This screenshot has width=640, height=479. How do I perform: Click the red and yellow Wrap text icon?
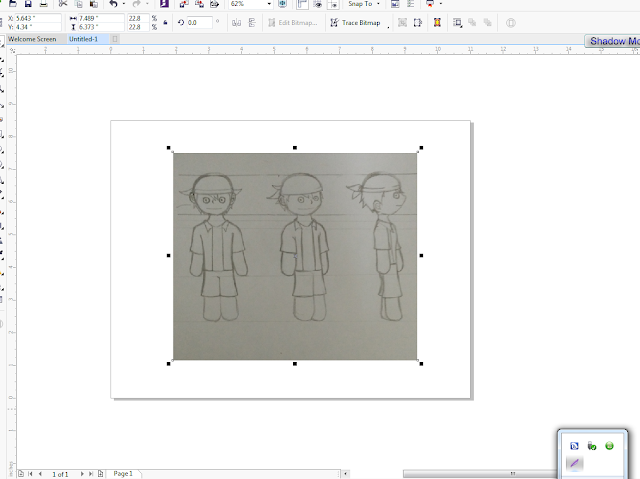pyautogui.click(x=437, y=23)
